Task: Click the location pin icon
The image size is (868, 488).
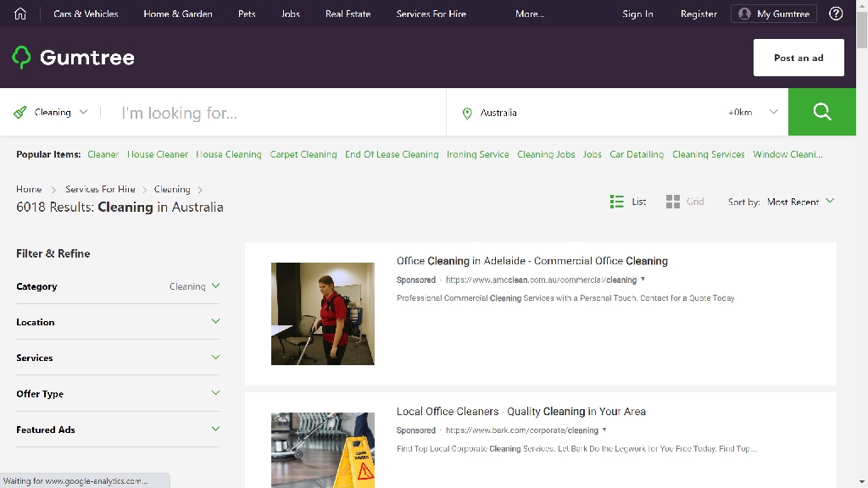Action: click(467, 113)
